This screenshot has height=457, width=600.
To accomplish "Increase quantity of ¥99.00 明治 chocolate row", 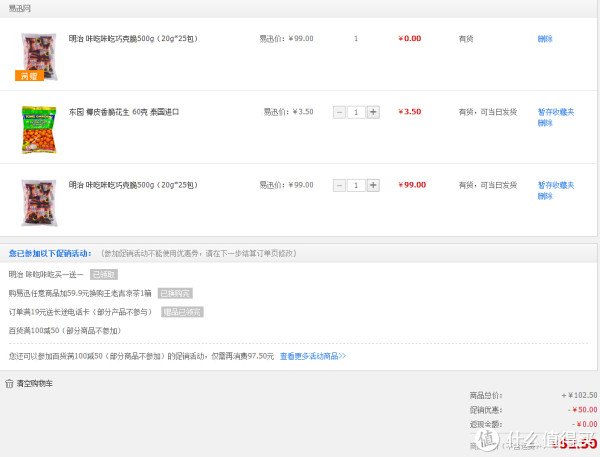I will 373,185.
